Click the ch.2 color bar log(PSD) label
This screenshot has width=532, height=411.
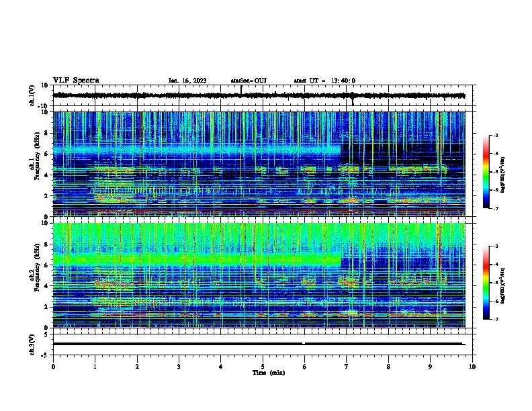point(502,285)
